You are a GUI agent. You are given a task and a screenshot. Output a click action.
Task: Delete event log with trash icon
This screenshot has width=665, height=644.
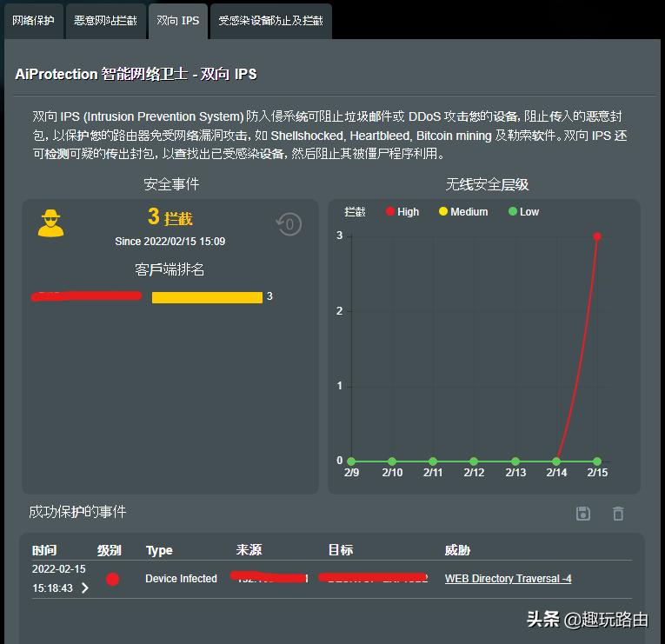pyautogui.click(x=618, y=514)
